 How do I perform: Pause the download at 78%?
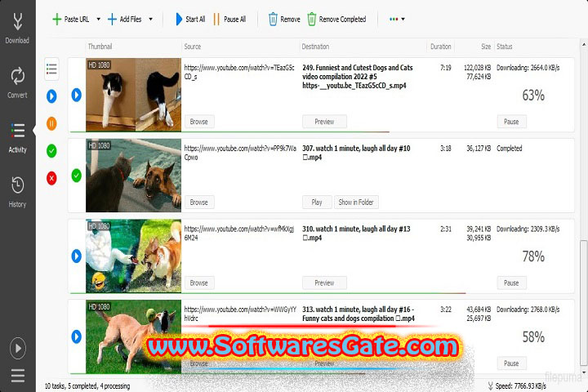pyautogui.click(x=512, y=283)
